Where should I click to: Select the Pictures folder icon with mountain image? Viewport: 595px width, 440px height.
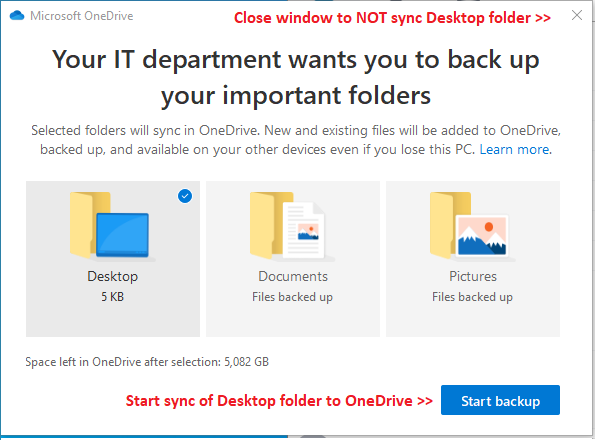[469, 225]
